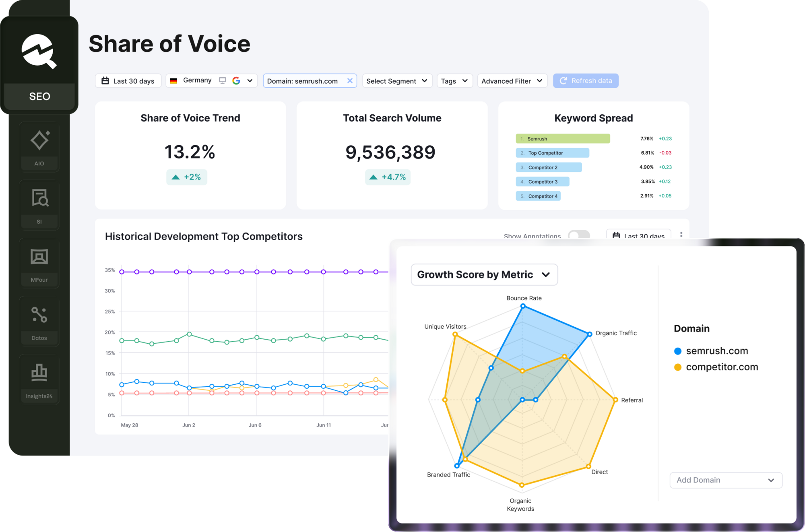Click the 13.2% Share of Voice value
The width and height of the screenshot is (805, 532).
pyautogui.click(x=190, y=152)
